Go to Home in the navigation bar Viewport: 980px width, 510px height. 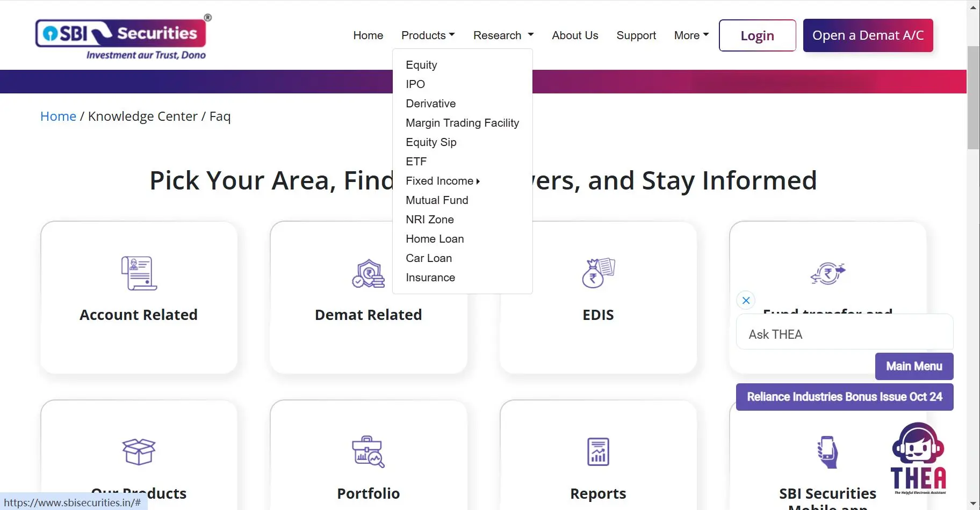pyautogui.click(x=368, y=35)
